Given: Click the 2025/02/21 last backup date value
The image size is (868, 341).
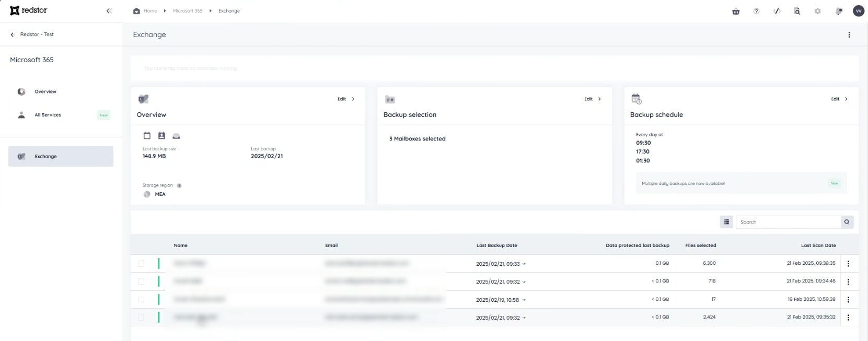Looking at the screenshot, I should point(267,156).
